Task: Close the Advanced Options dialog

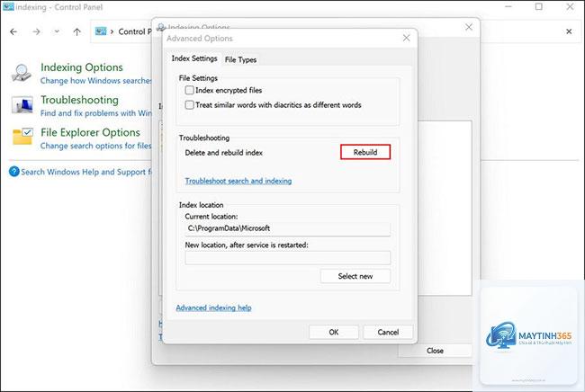Action: coord(406,38)
